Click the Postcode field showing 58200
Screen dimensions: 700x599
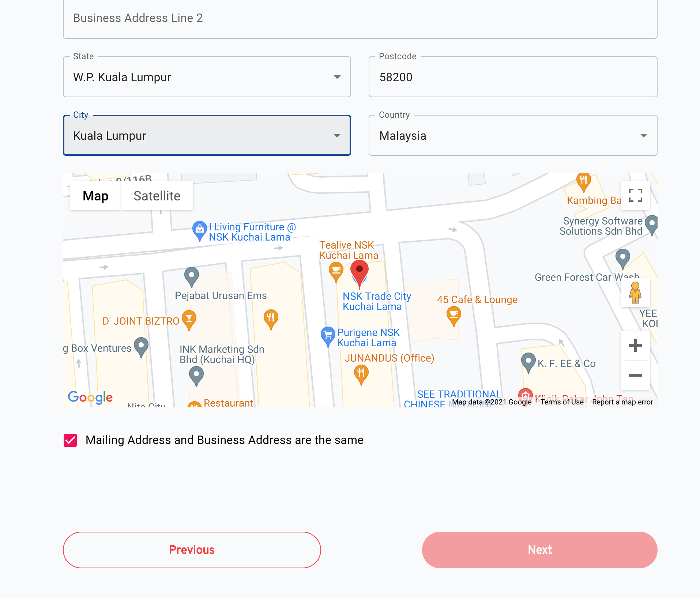(x=512, y=77)
